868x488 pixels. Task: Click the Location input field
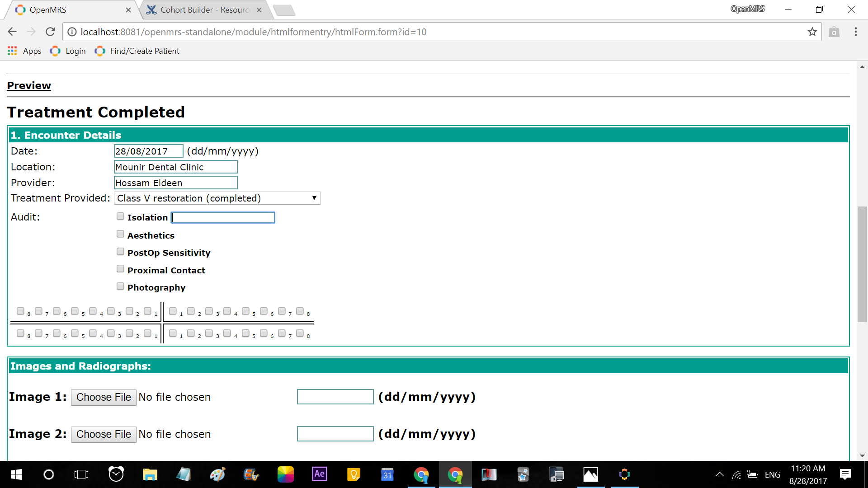pyautogui.click(x=175, y=167)
